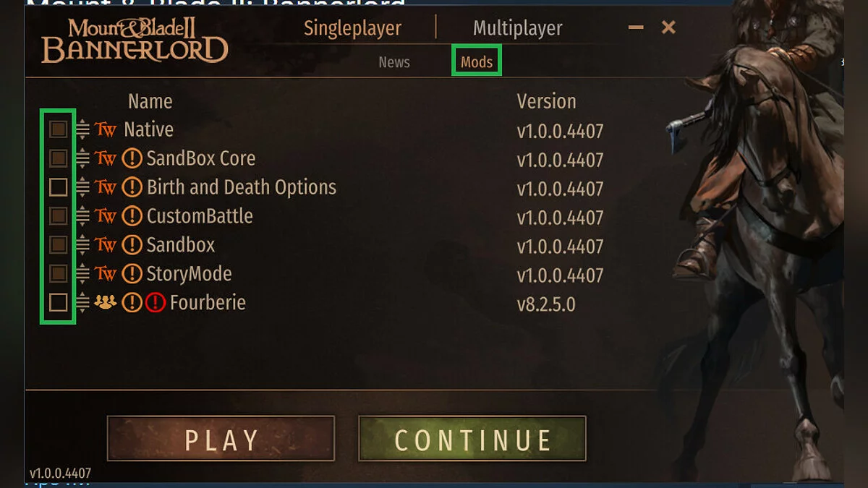Click the reorder handle icon for StoryMode
Screen dimensions: 868x488
tap(82, 274)
